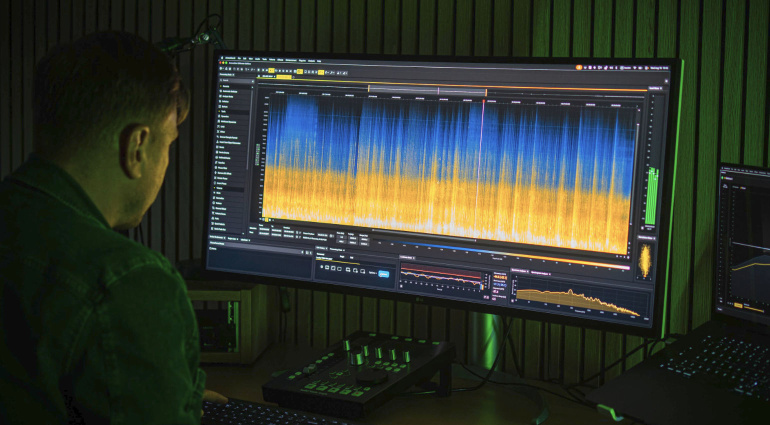Image resolution: width=770 pixels, height=425 pixels.
Task: Click the round dot icon in the bottom center panel
Action: (322, 267)
